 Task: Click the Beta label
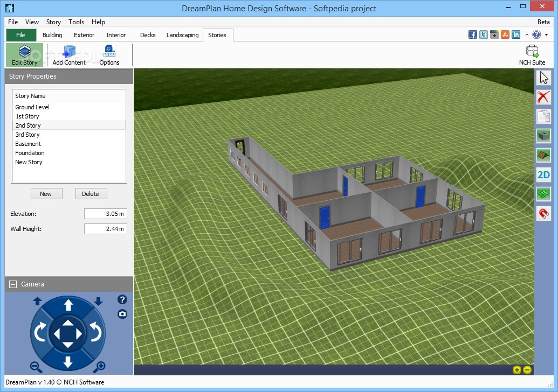pyautogui.click(x=543, y=22)
